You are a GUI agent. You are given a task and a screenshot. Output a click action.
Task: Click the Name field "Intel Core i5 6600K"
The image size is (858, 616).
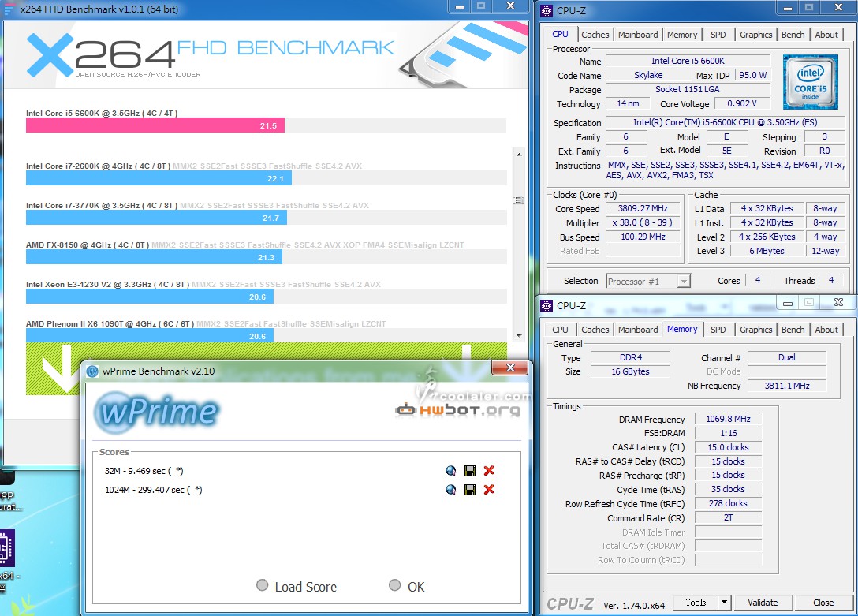click(688, 61)
